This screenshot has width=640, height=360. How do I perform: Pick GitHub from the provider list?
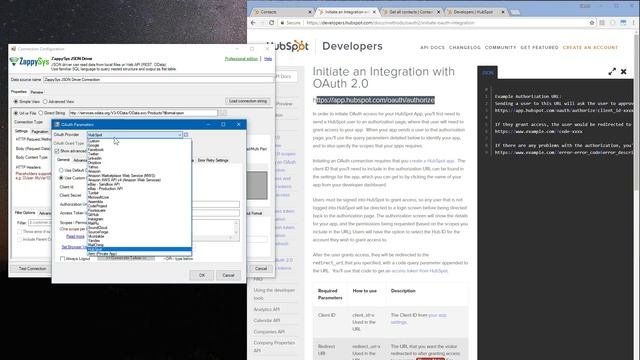[139, 214]
